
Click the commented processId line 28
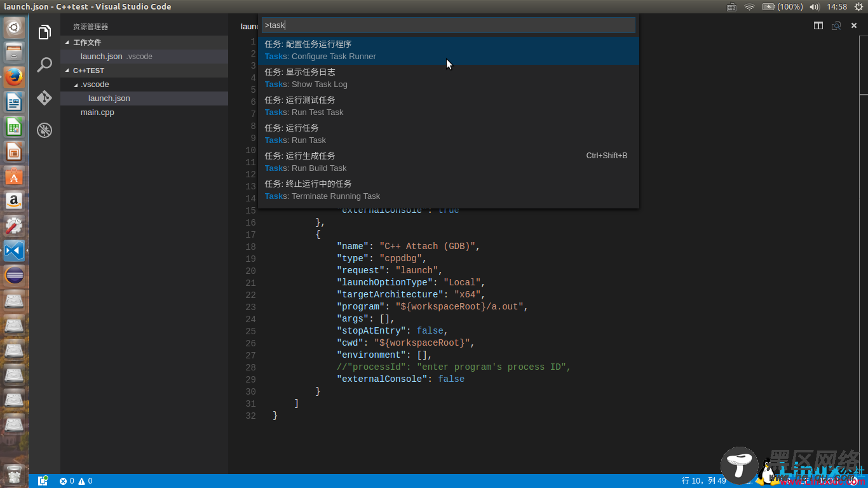coord(454,367)
